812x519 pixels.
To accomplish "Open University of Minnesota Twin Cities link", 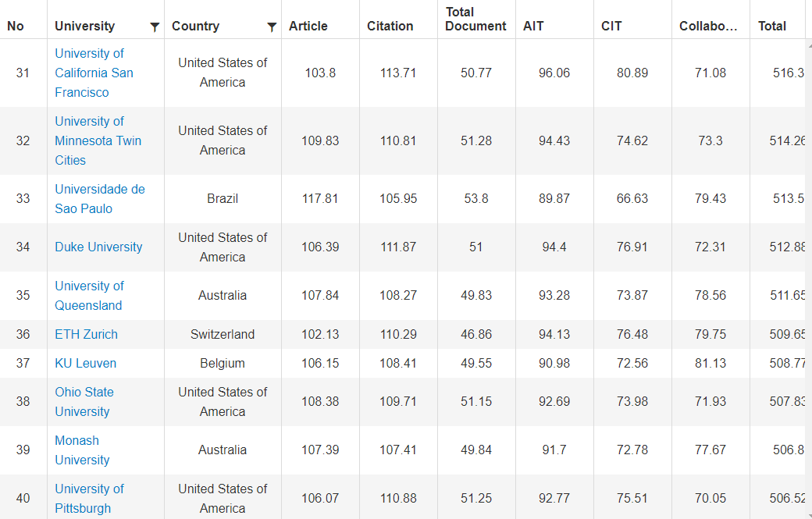I will pos(98,140).
